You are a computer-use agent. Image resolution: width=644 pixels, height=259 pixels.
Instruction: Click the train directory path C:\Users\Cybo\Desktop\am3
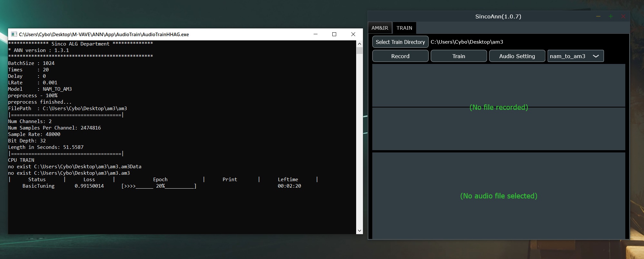(467, 42)
